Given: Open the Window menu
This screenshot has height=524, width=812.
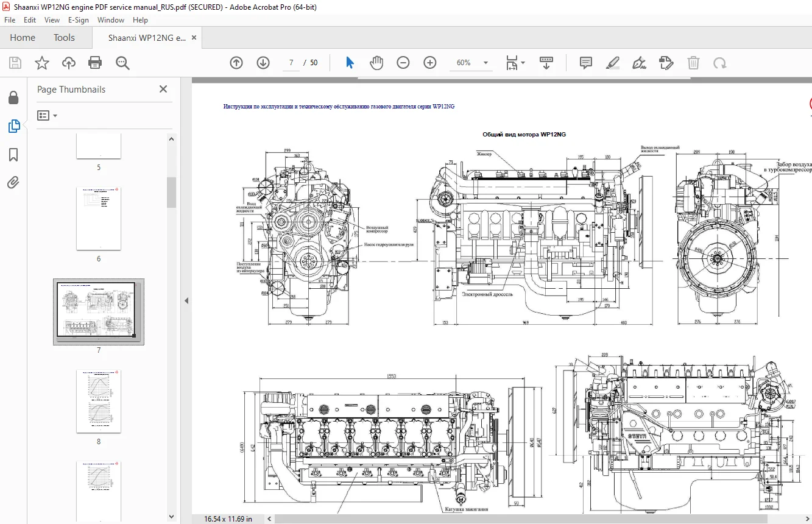Looking at the screenshot, I should [x=111, y=20].
